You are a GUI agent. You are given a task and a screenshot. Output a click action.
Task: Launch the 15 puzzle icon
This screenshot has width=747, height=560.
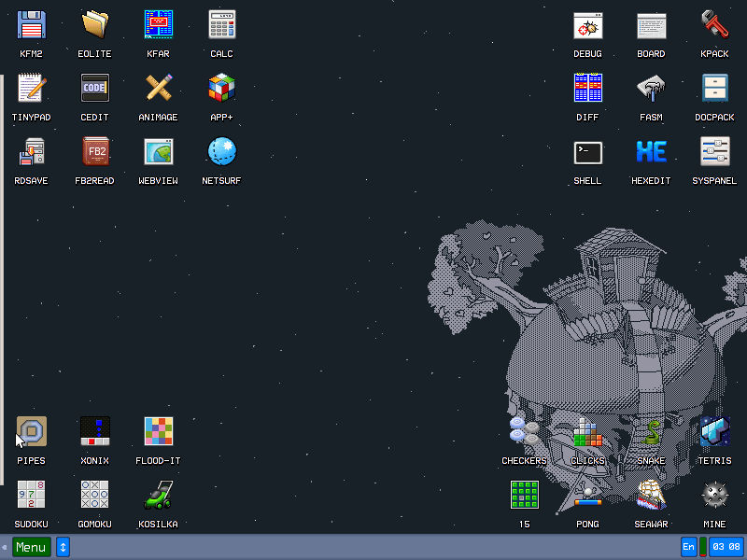pyautogui.click(x=525, y=495)
